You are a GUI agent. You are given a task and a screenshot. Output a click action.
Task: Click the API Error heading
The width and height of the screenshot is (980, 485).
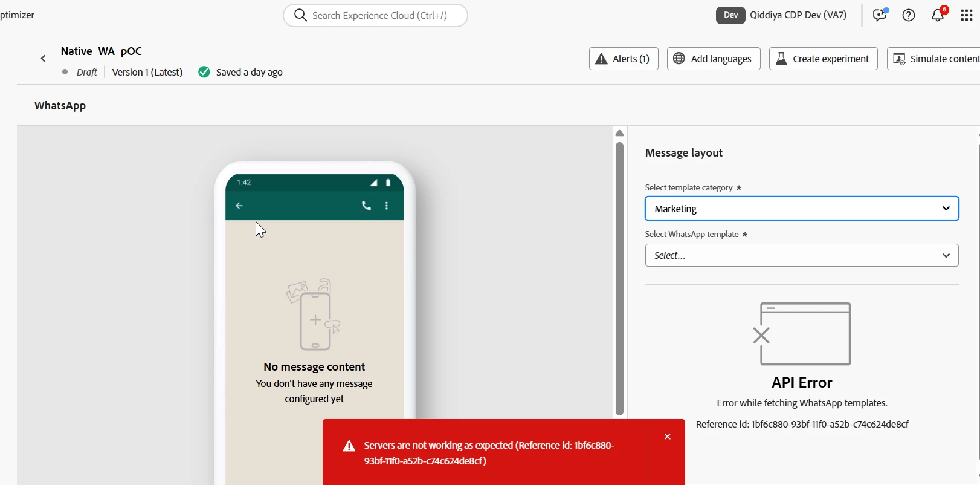pos(802,382)
